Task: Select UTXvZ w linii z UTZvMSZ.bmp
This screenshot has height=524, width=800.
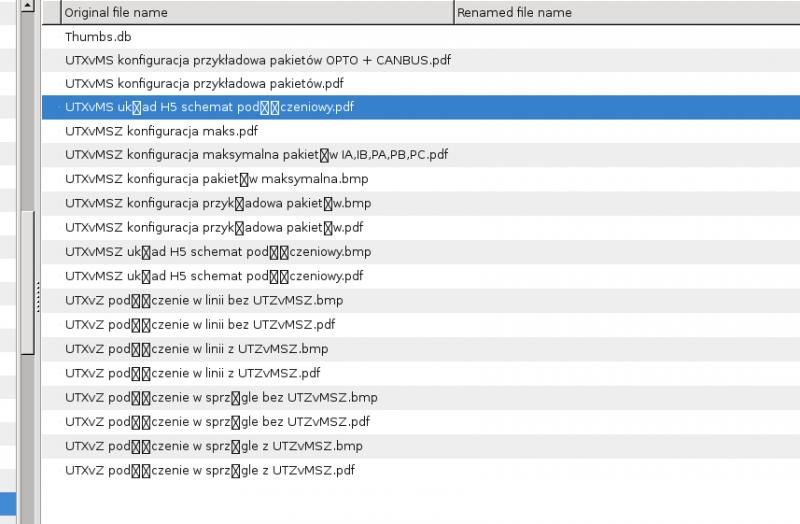Action: click(196, 348)
